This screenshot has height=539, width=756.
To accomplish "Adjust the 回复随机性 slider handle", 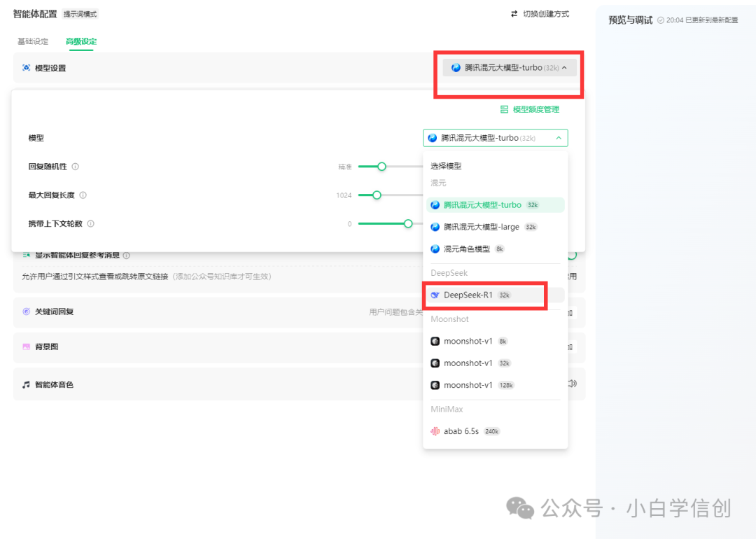I will coord(381,167).
